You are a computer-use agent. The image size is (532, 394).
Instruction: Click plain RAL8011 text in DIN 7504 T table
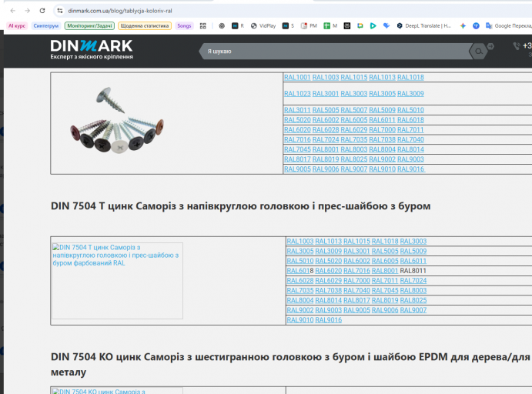(413, 271)
